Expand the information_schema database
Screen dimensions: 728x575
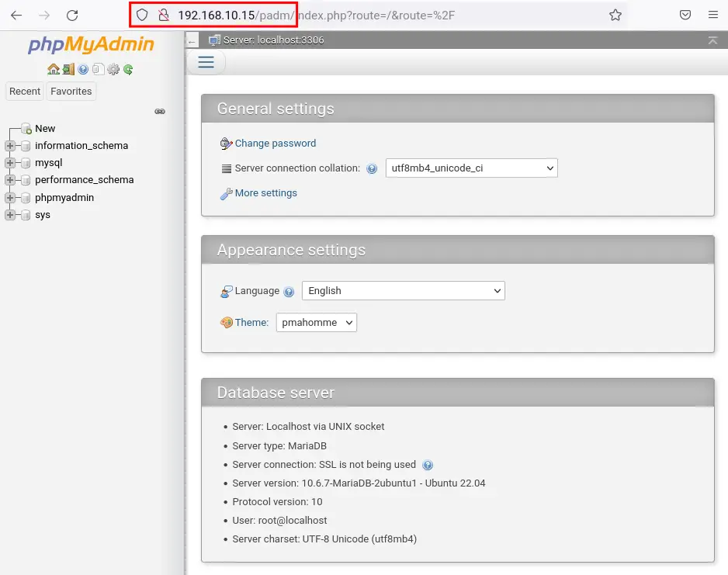pyautogui.click(x=10, y=146)
